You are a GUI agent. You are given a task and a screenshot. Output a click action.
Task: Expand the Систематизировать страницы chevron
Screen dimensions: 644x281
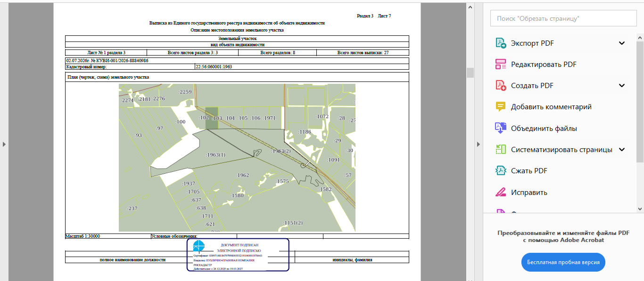[622, 150]
